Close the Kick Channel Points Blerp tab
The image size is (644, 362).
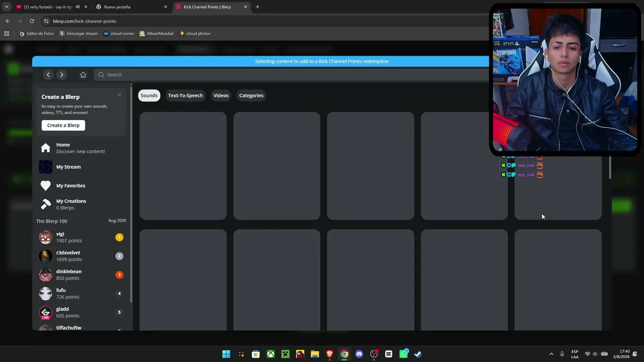coord(246,7)
